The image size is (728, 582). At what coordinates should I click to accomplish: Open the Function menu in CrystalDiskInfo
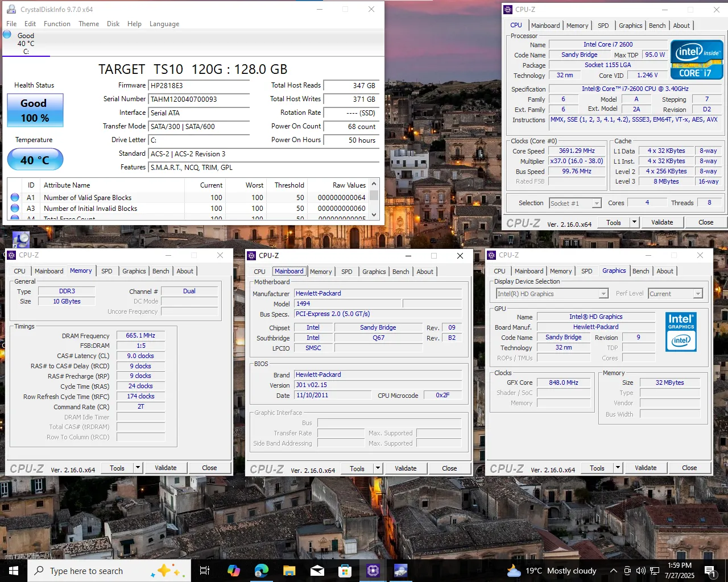(57, 24)
